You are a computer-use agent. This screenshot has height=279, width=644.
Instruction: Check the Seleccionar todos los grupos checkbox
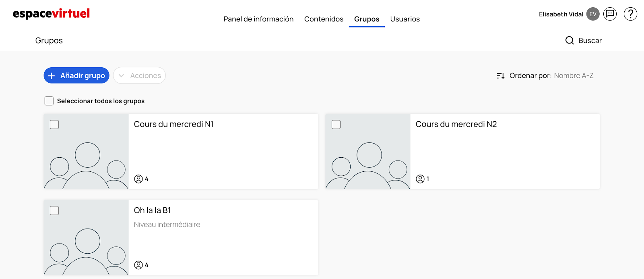(49, 101)
